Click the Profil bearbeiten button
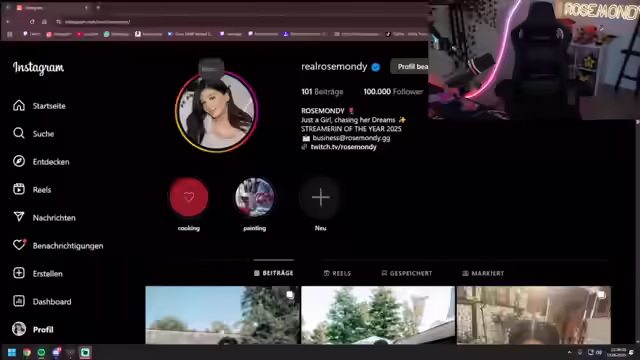Viewport: 640px width, 360px height. 409,67
